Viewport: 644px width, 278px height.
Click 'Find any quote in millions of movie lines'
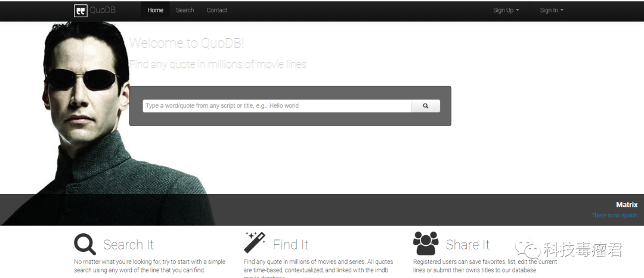coord(218,64)
